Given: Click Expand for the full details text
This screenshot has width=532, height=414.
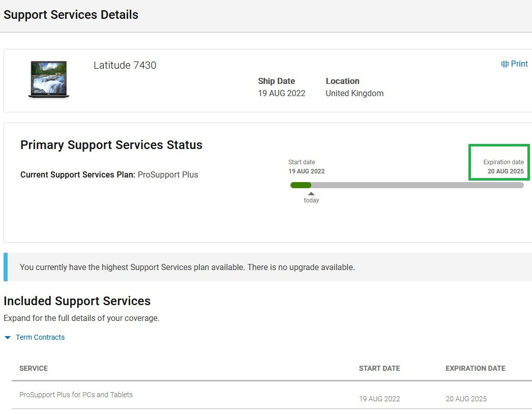Looking at the screenshot, I should 81,318.
